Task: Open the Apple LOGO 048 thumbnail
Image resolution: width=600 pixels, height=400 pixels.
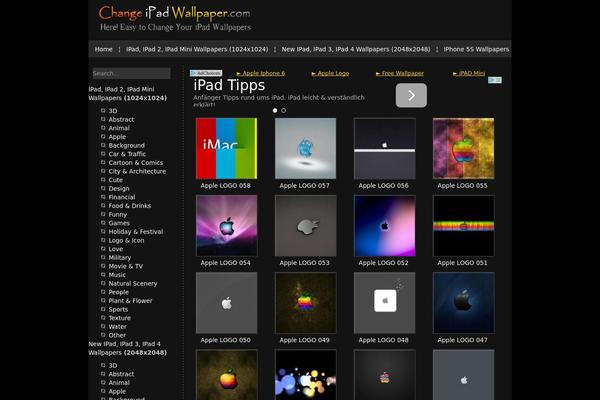Action: pyautogui.click(x=385, y=303)
